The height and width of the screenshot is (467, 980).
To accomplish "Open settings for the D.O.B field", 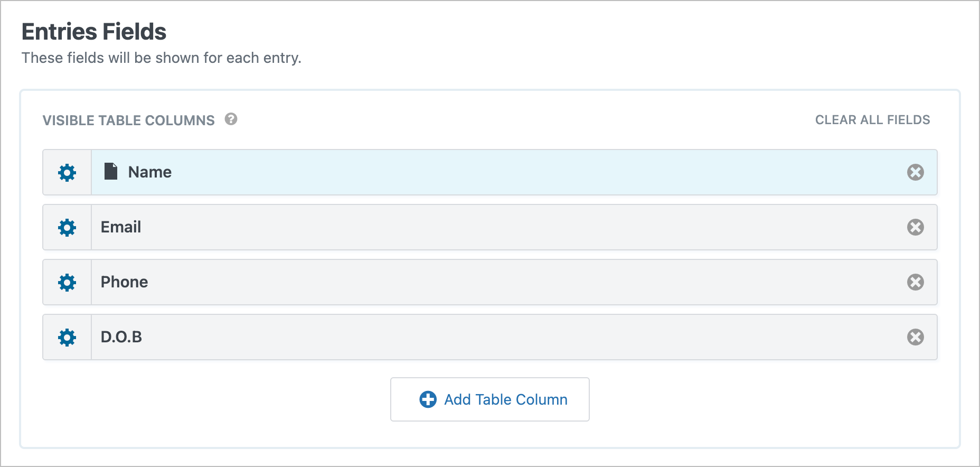I will pos(67,337).
